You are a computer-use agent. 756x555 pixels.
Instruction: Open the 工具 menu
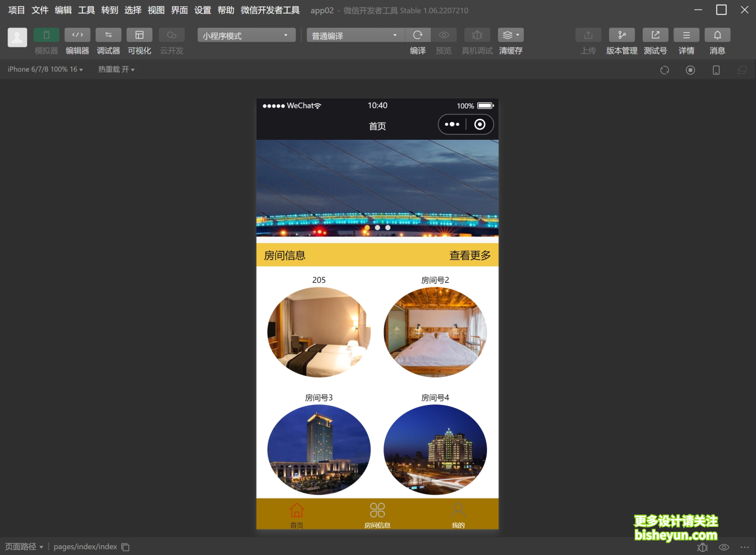pyautogui.click(x=86, y=10)
